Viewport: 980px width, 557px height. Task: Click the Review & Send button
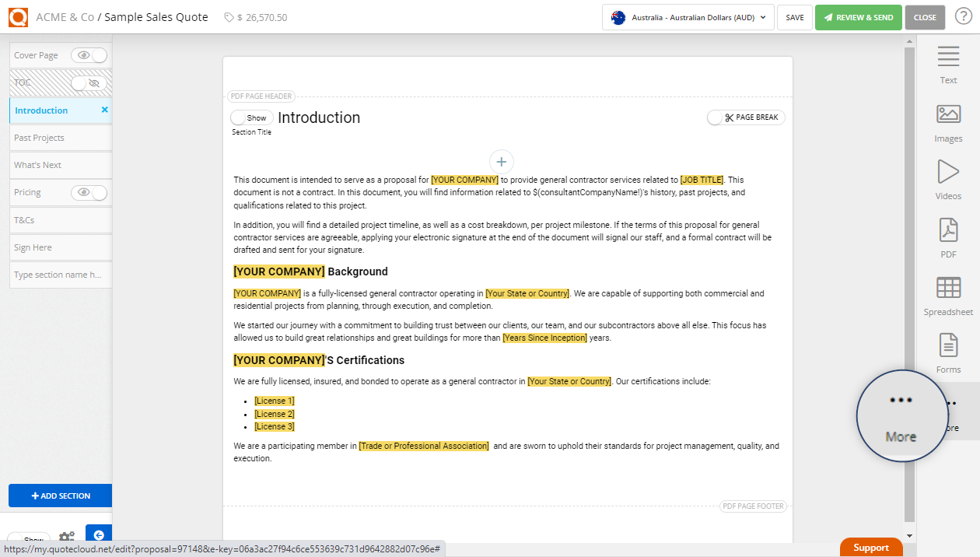(858, 16)
